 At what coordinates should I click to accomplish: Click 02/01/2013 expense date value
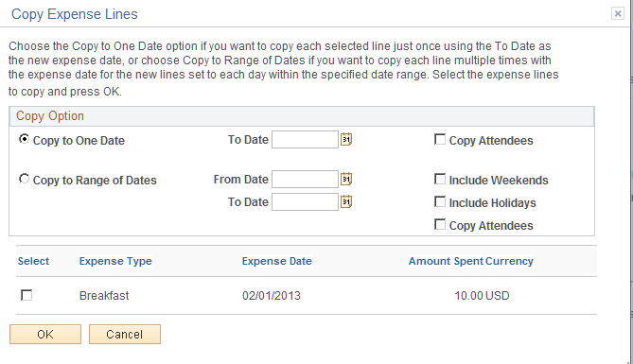tap(272, 296)
